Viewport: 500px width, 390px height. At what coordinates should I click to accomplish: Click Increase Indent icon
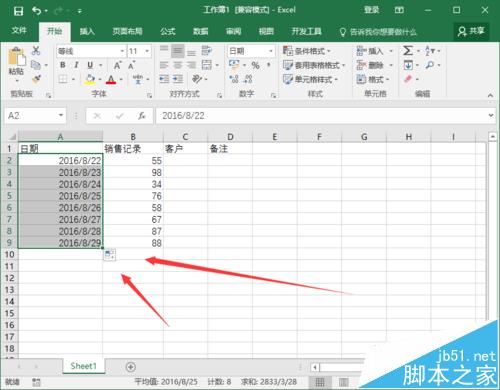[x=178, y=79]
